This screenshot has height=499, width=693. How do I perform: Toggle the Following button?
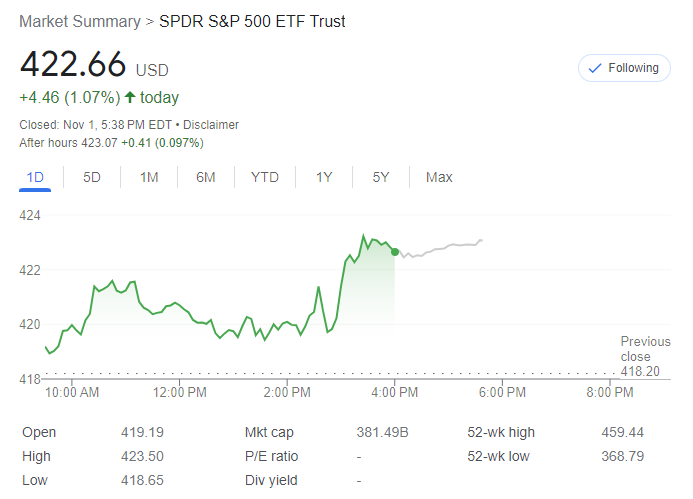[x=624, y=68]
